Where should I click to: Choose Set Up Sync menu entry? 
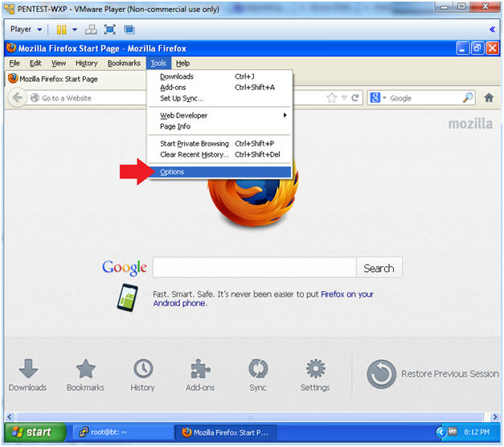click(219, 98)
